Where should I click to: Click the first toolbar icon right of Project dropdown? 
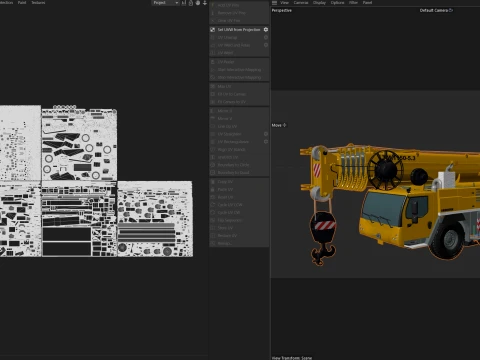click(184, 3)
